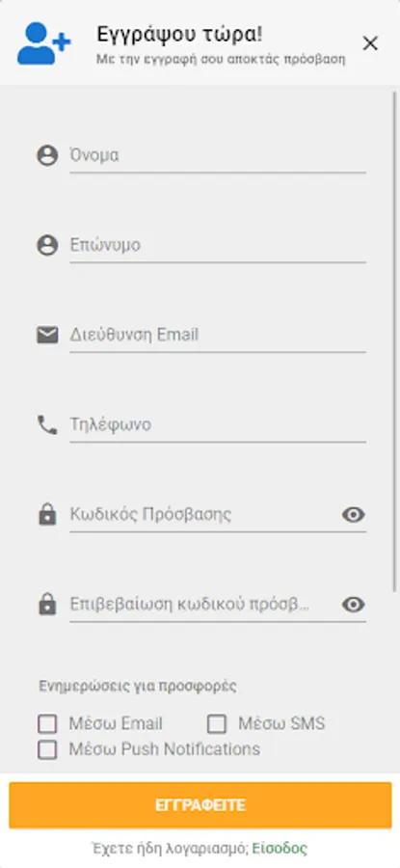This screenshot has width=400, height=868.
Task: Enable Μέσω Email offers checkbox
Action: [x=47, y=723]
